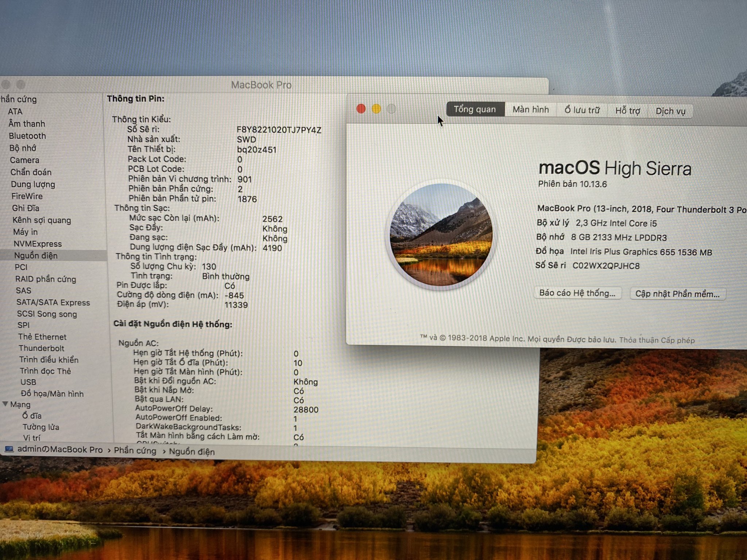The height and width of the screenshot is (560, 747).
Task: Select Camera in the sidebar
Action: pyautogui.click(x=24, y=160)
